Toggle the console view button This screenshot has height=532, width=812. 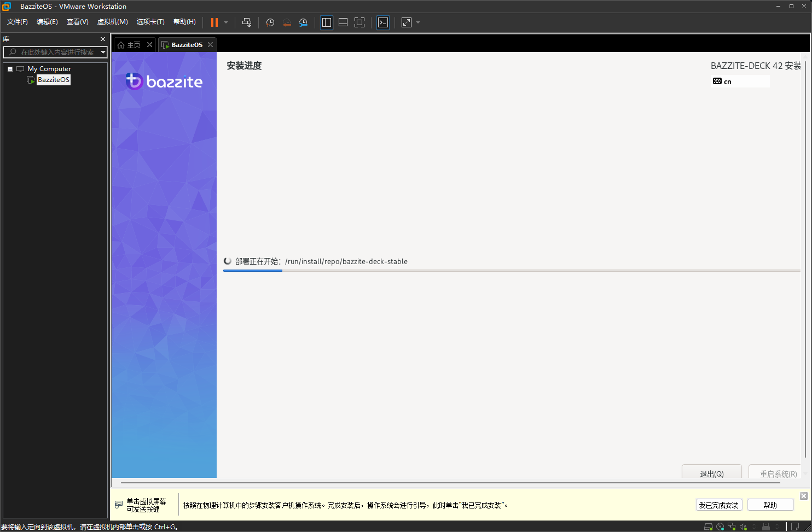[383, 22]
